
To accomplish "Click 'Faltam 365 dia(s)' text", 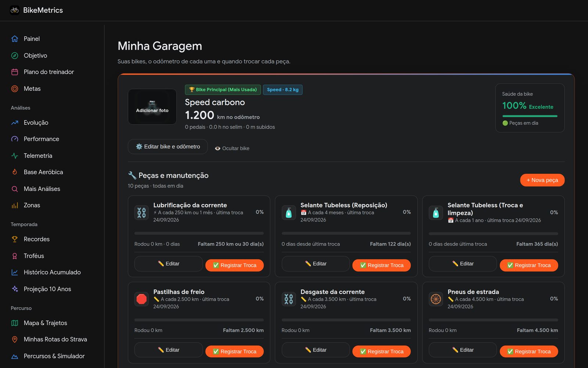I will (537, 244).
